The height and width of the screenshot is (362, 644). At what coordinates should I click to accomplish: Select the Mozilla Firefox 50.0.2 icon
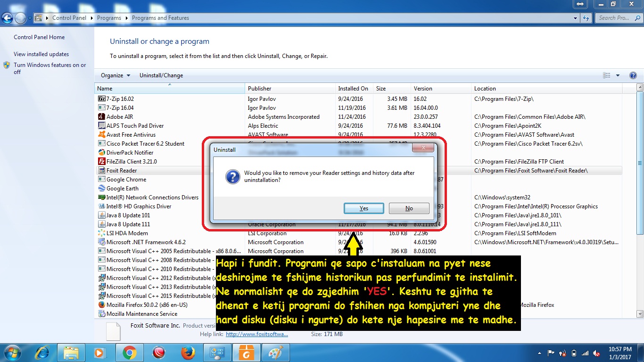coord(102,305)
